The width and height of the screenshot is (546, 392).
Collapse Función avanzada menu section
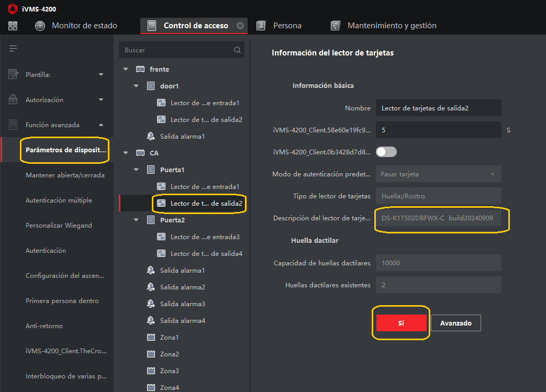(x=101, y=125)
